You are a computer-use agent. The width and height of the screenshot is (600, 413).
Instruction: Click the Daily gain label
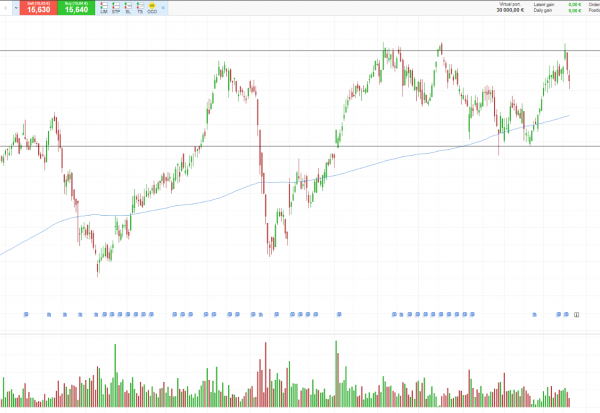(543, 10)
